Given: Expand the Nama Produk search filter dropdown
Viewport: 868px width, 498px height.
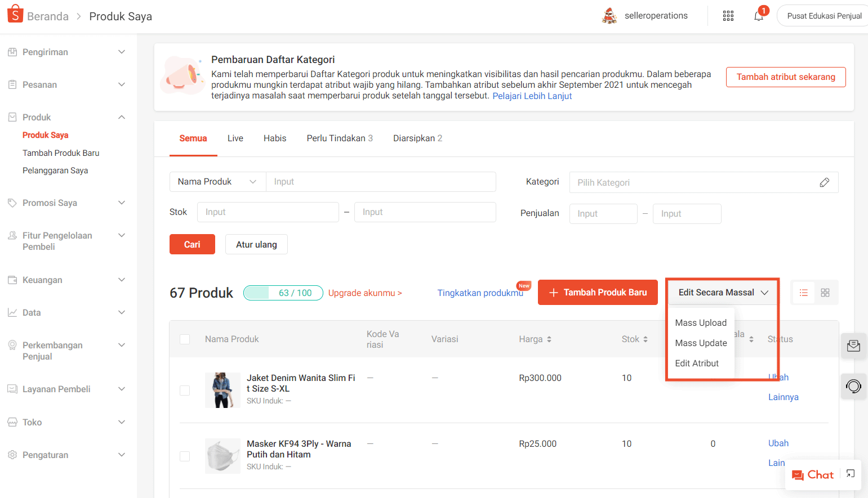Looking at the screenshot, I should point(217,181).
